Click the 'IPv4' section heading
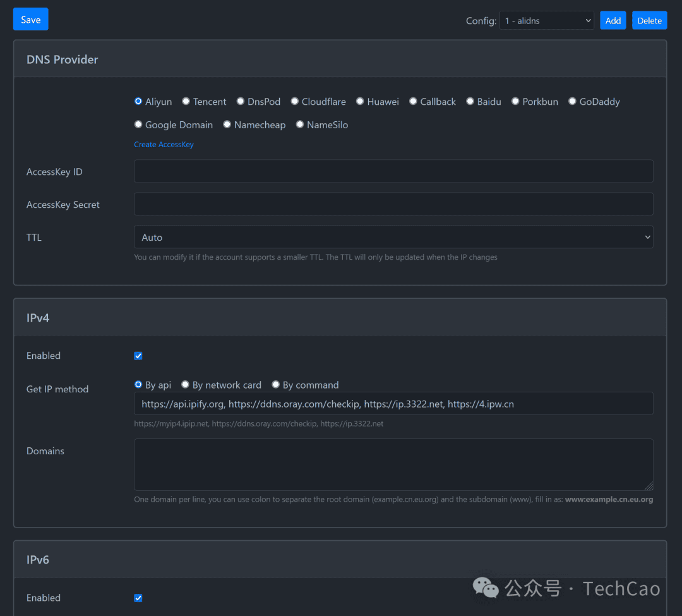Viewport: 682px width, 616px height. pos(38,318)
